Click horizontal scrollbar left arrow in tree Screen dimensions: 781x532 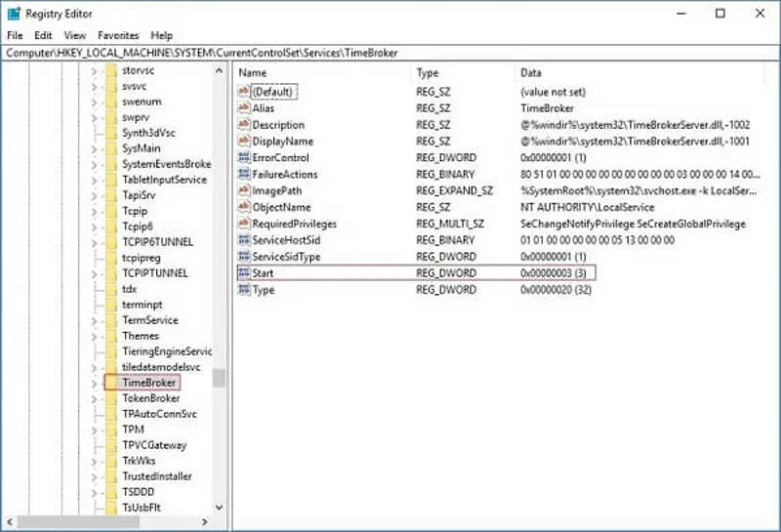[x=10, y=522]
